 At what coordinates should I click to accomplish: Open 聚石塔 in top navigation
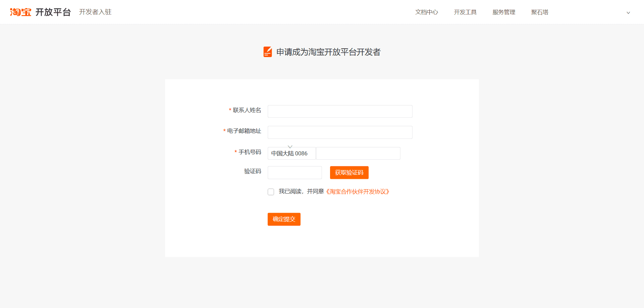[540, 12]
